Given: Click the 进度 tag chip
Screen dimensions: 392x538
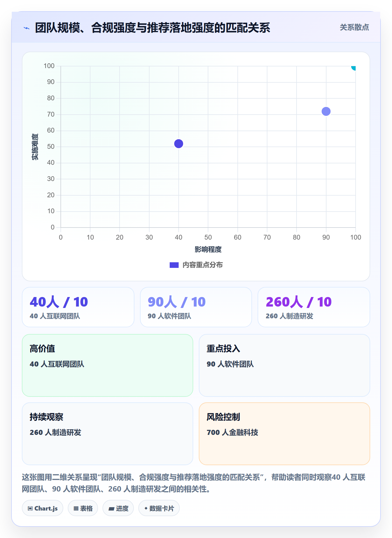Looking at the screenshot, I should (118, 508).
